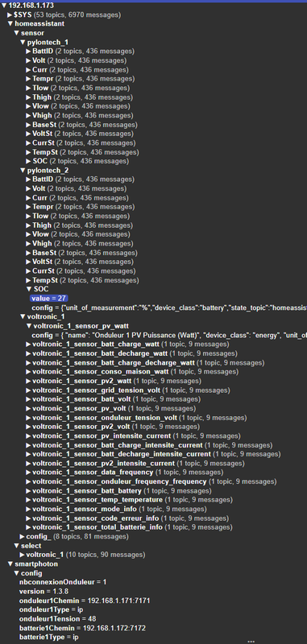Expand voltronic_1 with 10 topics under select
307x644 pixels.
(x=23, y=555)
